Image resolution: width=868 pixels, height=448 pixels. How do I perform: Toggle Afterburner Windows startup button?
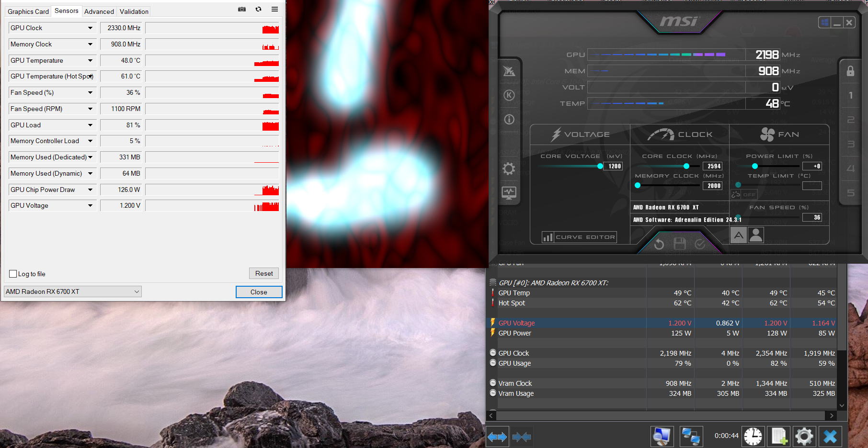[x=824, y=22]
